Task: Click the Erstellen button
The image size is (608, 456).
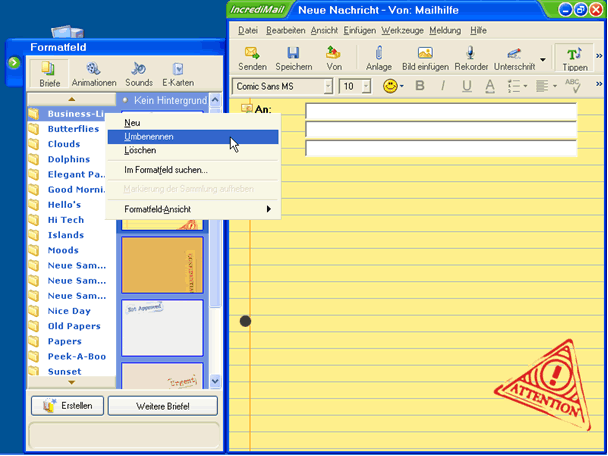Action: coord(67,406)
